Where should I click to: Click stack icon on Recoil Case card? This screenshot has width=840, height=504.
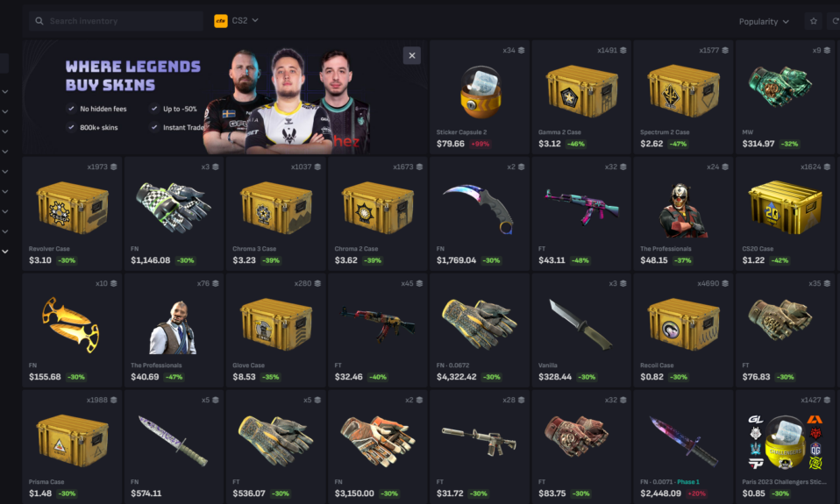coord(725,283)
